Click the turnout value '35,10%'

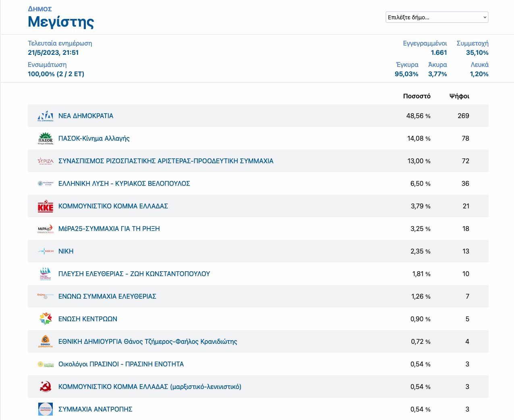[477, 52]
